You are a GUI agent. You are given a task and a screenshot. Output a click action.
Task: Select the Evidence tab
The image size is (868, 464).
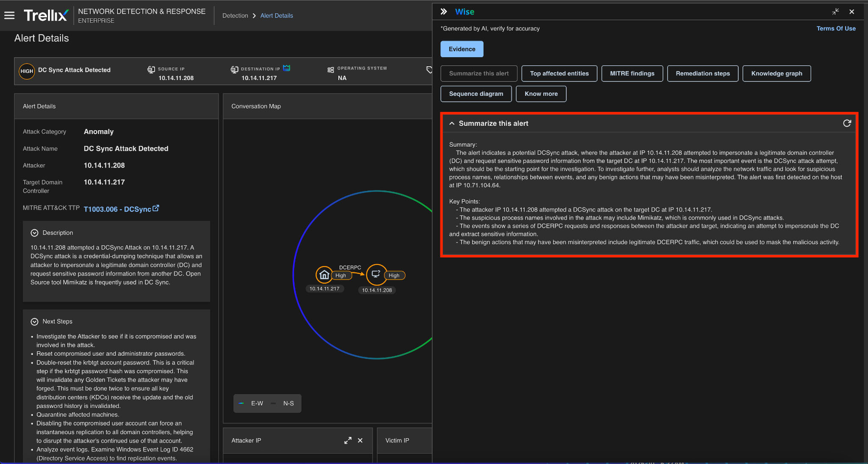click(462, 49)
